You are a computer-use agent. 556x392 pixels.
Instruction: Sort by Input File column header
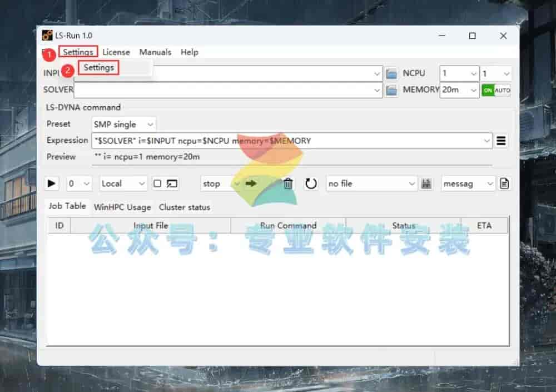pyautogui.click(x=151, y=226)
